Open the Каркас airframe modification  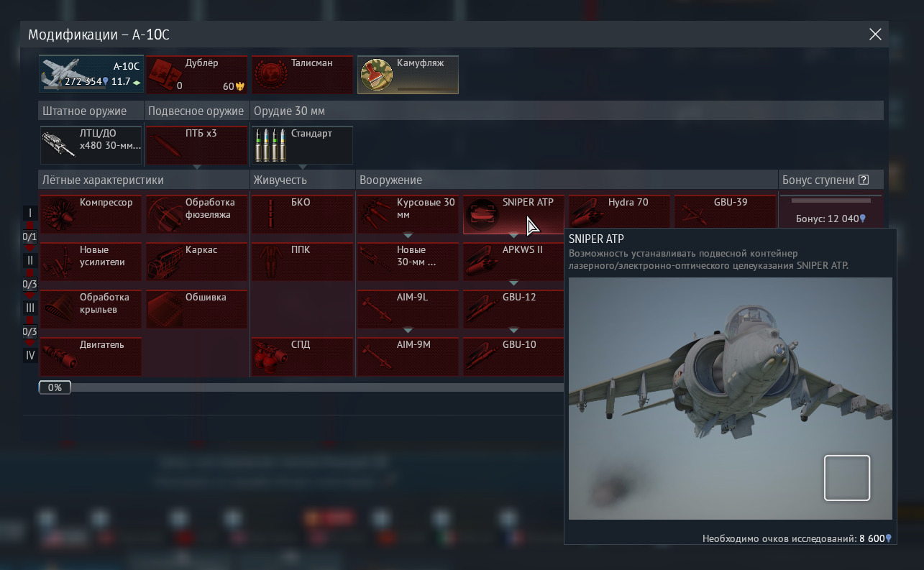click(x=196, y=261)
